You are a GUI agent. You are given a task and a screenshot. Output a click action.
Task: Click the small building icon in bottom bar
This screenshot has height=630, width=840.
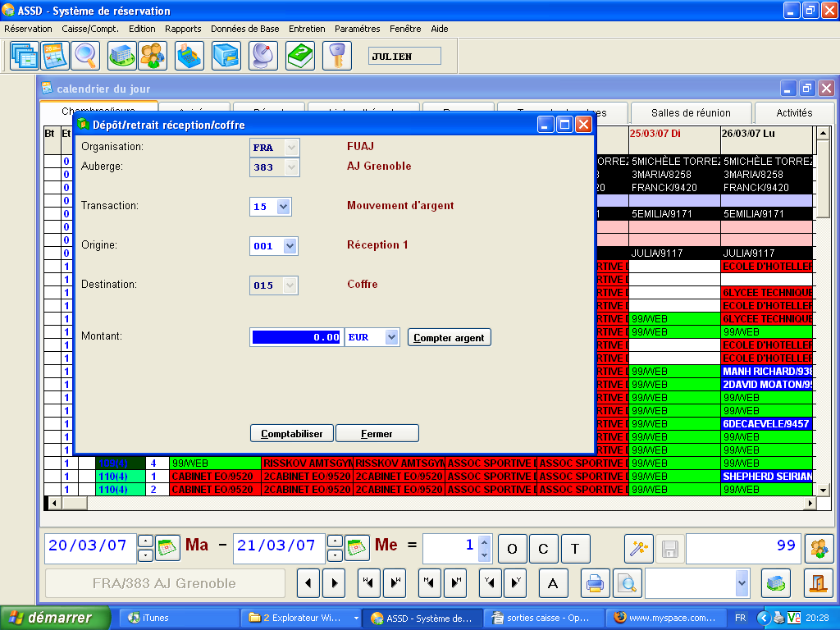click(x=776, y=583)
